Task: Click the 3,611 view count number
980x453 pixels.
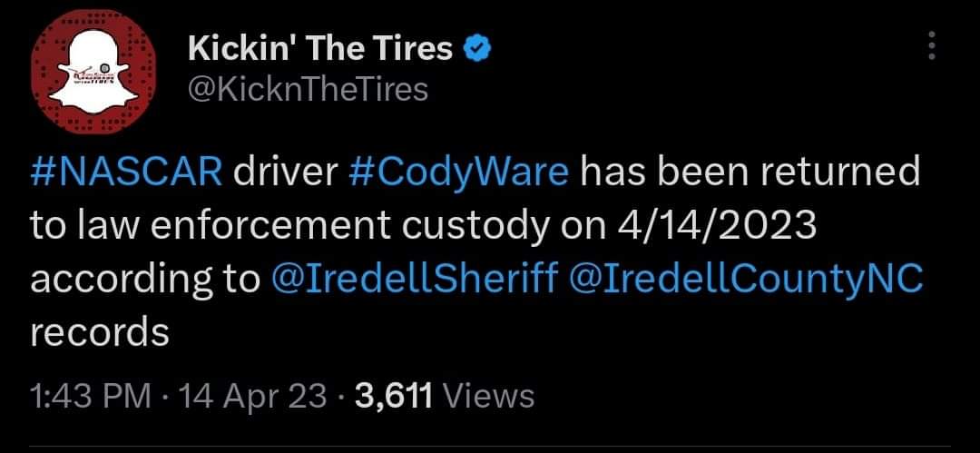Action: (x=397, y=396)
